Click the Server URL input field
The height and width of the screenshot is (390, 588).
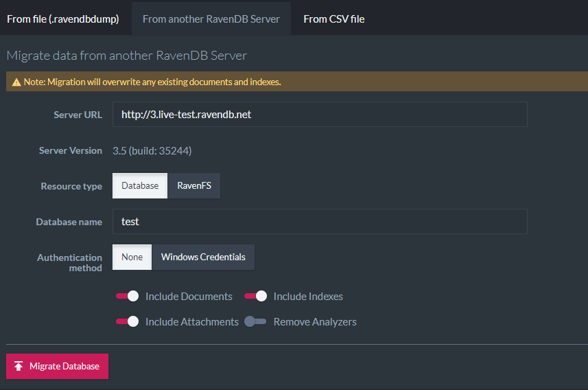click(x=320, y=115)
